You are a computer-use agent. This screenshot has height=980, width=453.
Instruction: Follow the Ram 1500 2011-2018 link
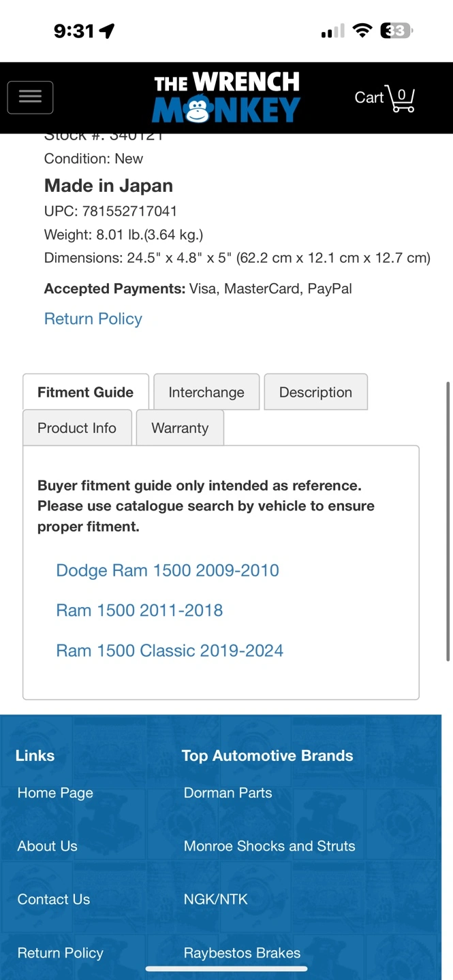click(140, 610)
